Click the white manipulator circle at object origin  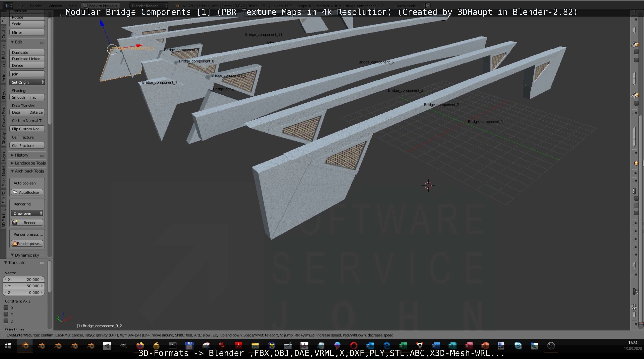click(x=112, y=49)
